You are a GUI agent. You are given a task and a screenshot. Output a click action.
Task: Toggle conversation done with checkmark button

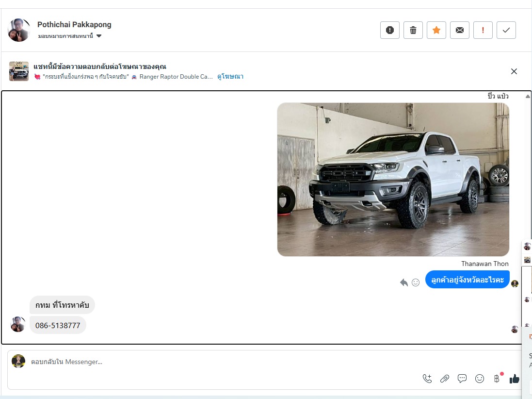(x=506, y=30)
